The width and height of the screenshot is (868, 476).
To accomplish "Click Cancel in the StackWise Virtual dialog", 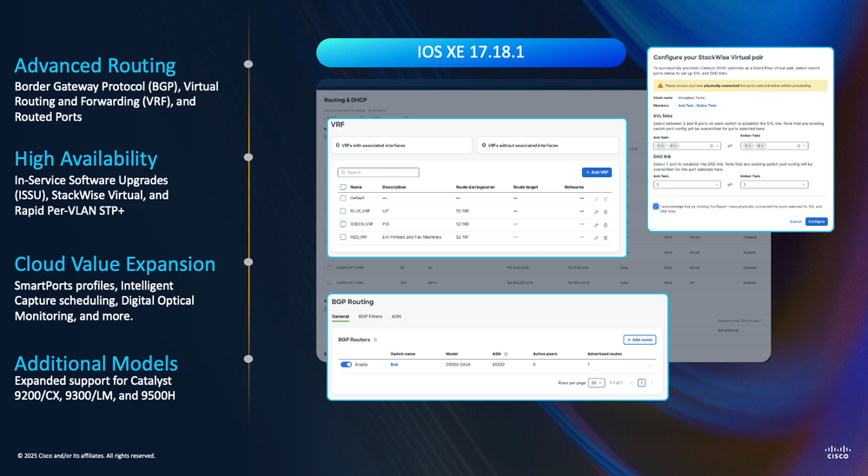I will point(796,221).
